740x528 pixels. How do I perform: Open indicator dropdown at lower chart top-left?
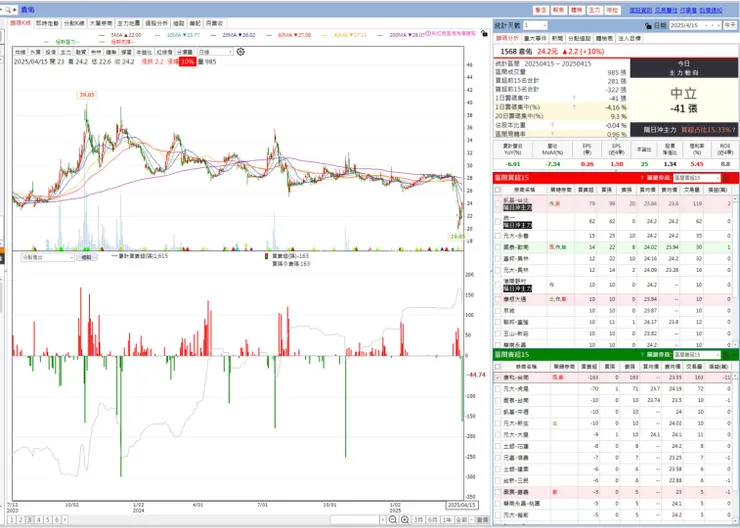47,258
